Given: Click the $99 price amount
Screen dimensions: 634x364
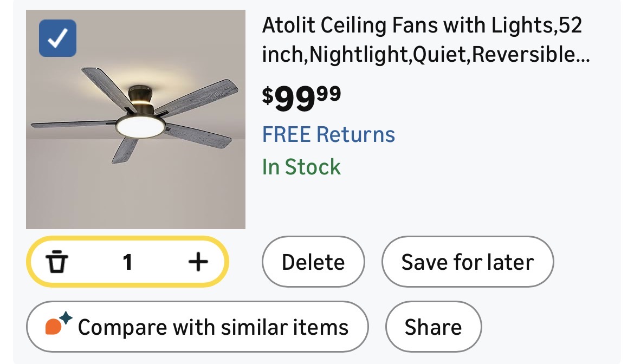Looking at the screenshot, I should tap(295, 98).
